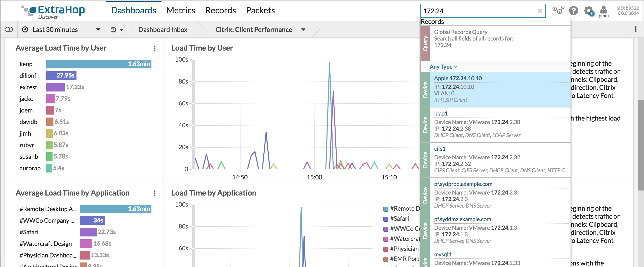This screenshot has width=644, height=267.
Task: Go to Dashboard Inbox breadcrumb
Action: 163,30
